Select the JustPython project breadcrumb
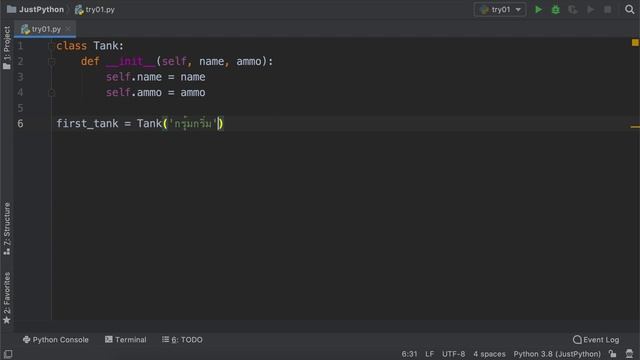640x360 pixels. pos(36,9)
